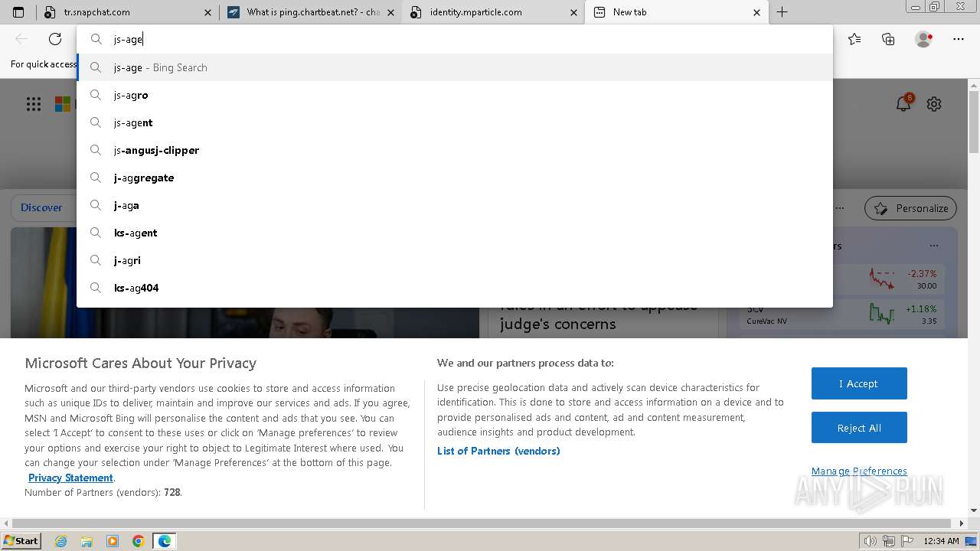Select the New tab tab

pyautogui.click(x=677, y=12)
